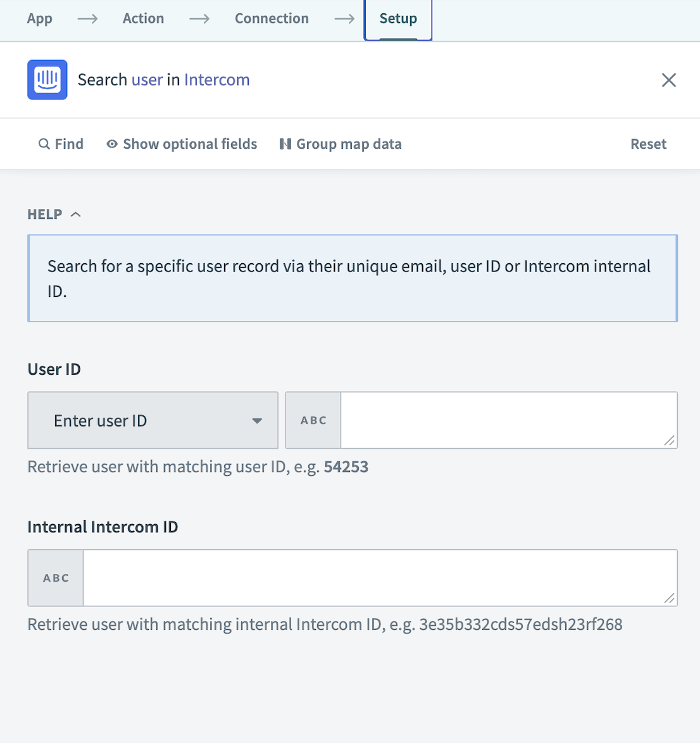Viewport: 700px width, 743px height.
Task: Click the arrow between Action and Connection
Action: coord(199,19)
